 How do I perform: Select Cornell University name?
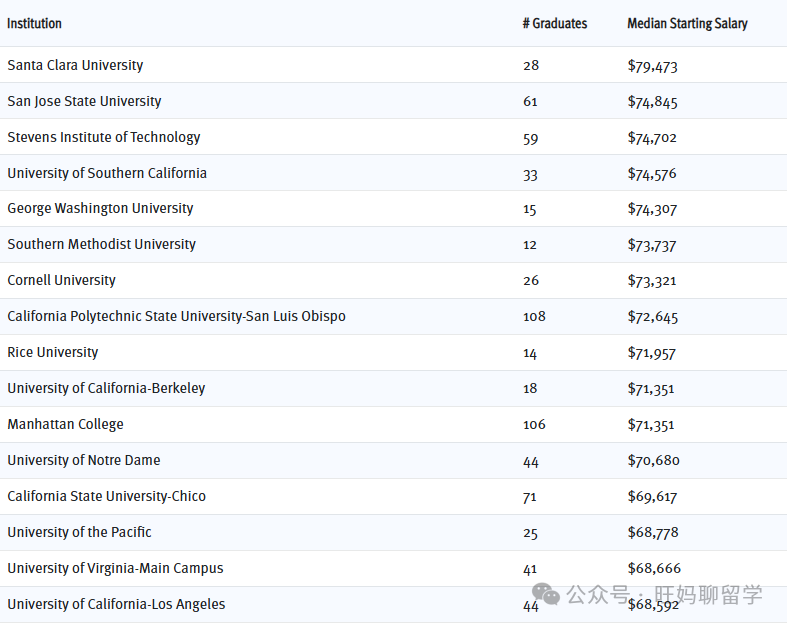pyautogui.click(x=61, y=280)
